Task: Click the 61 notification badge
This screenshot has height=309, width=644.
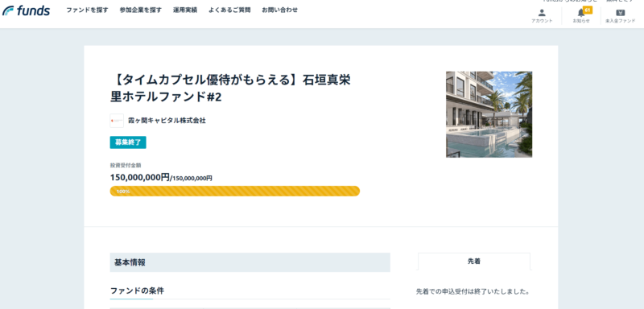Action: pos(588,10)
